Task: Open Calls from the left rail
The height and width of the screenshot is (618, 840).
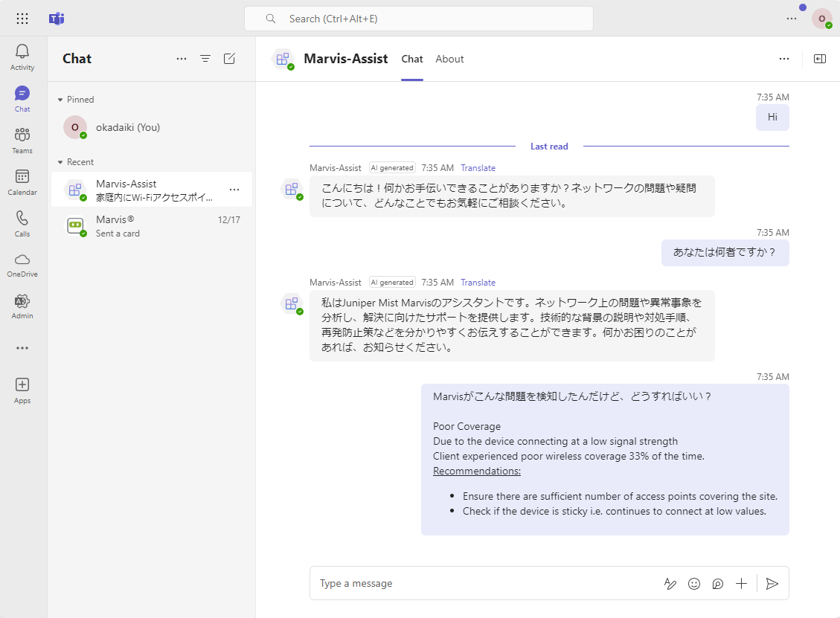Action: click(22, 223)
